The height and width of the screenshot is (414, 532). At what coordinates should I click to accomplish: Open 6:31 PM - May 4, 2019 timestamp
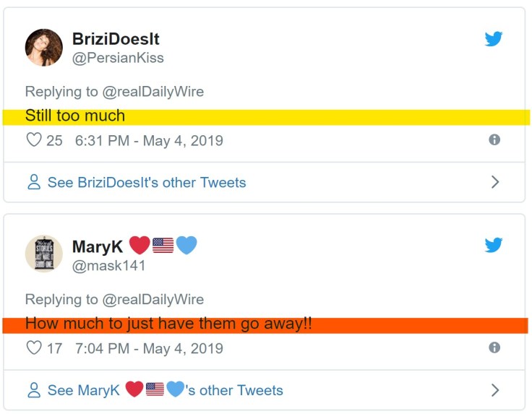(x=149, y=140)
